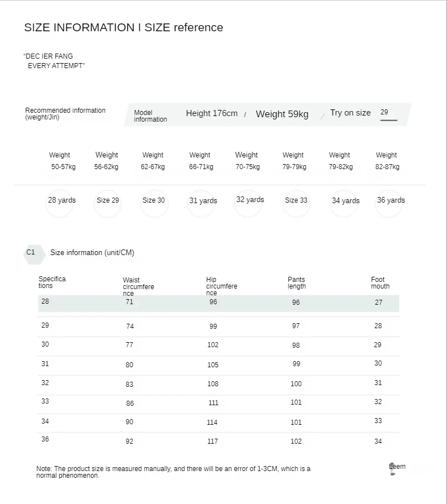Click the Foot mouth column header
The height and width of the screenshot is (504, 447).
point(380,283)
